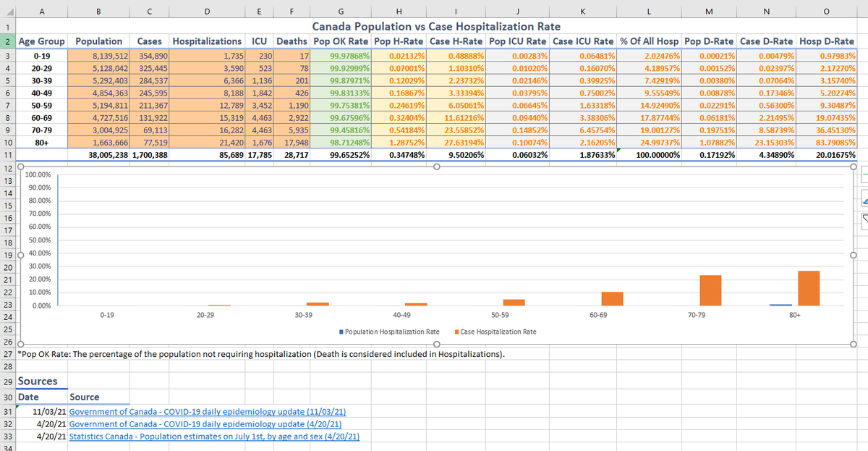
Task: Select column O header
Action: [826, 10]
